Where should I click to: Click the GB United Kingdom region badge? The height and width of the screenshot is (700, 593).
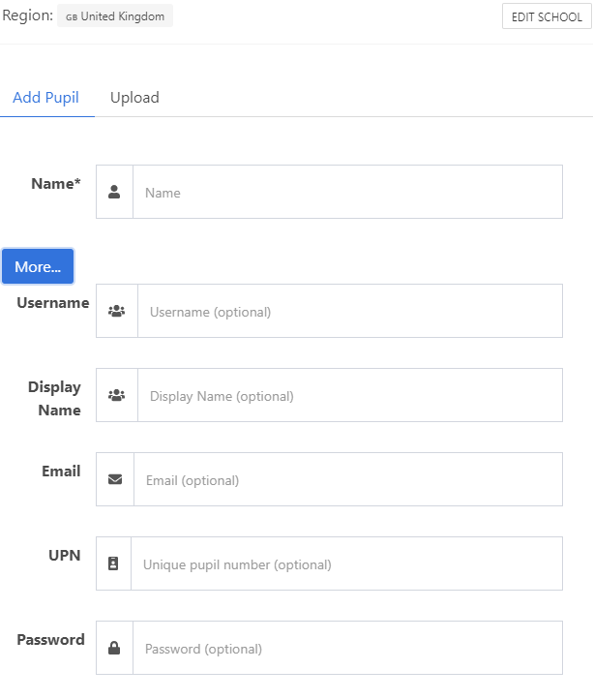point(115,16)
